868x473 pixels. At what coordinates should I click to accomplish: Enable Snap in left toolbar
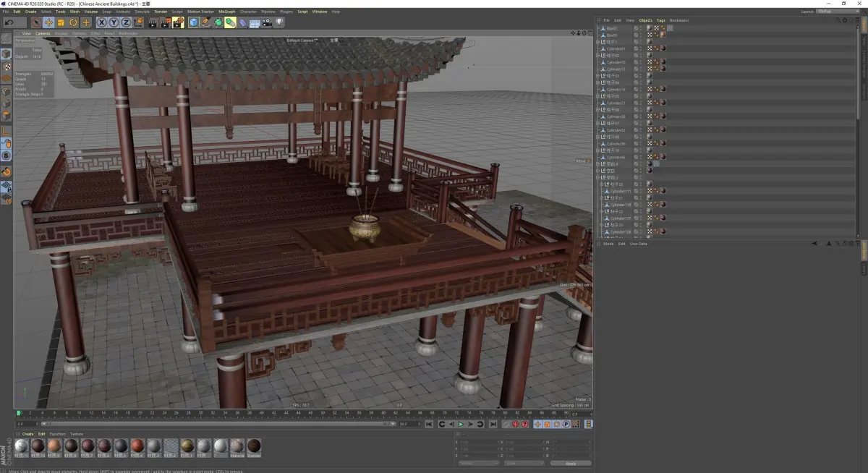pyautogui.click(x=6, y=171)
